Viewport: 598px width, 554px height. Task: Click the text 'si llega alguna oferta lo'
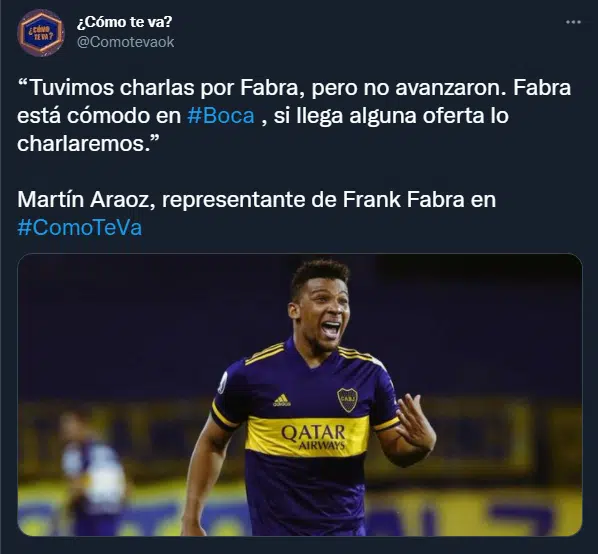click(x=391, y=116)
